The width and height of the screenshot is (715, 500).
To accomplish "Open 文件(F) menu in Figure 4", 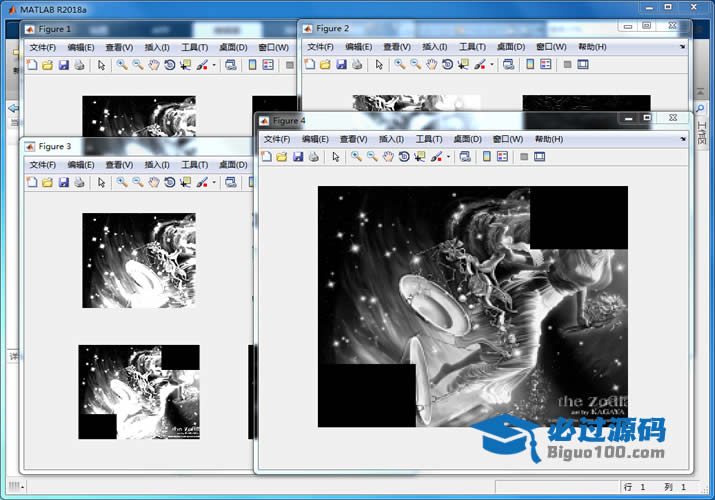I will pyautogui.click(x=277, y=139).
